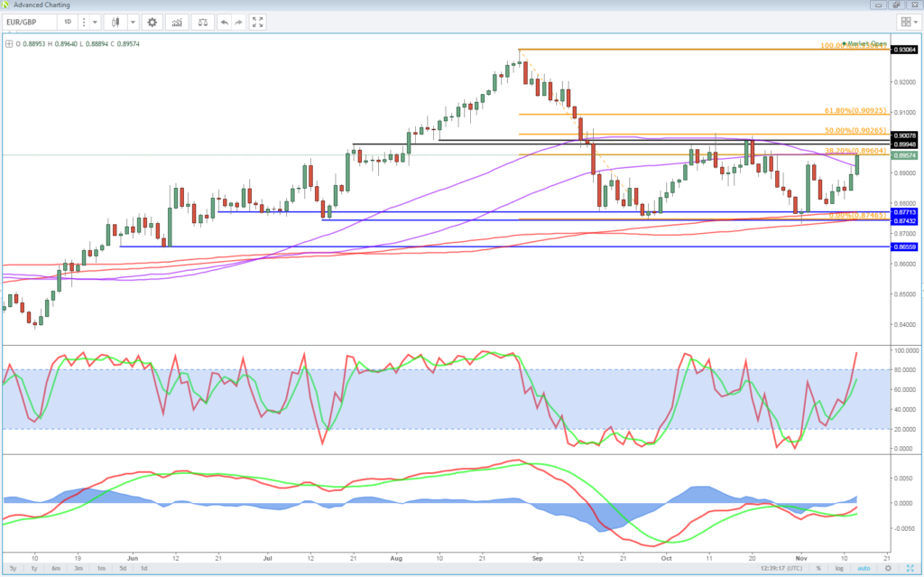
Task: Click the 1D interval button
Action: pyautogui.click(x=67, y=22)
